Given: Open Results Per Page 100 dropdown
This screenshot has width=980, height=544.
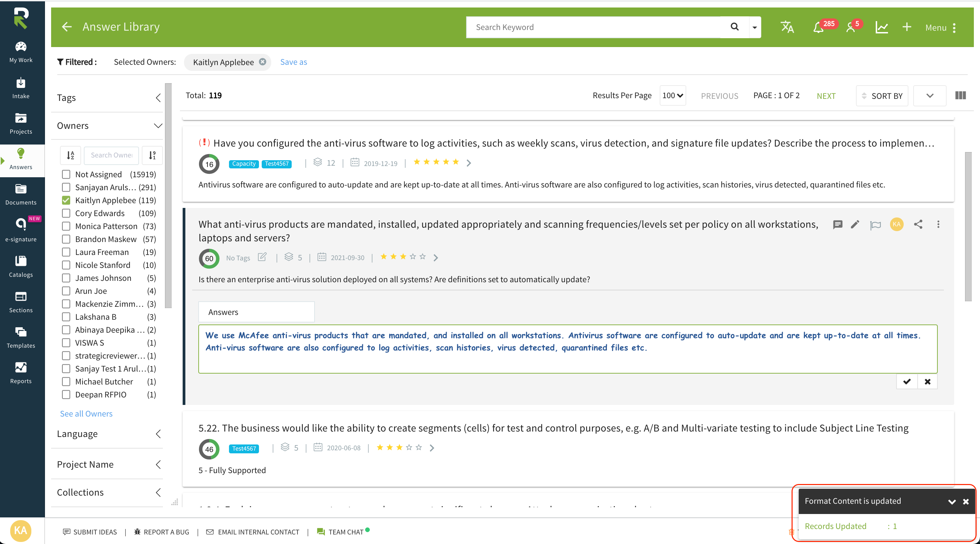Looking at the screenshot, I should pyautogui.click(x=672, y=95).
